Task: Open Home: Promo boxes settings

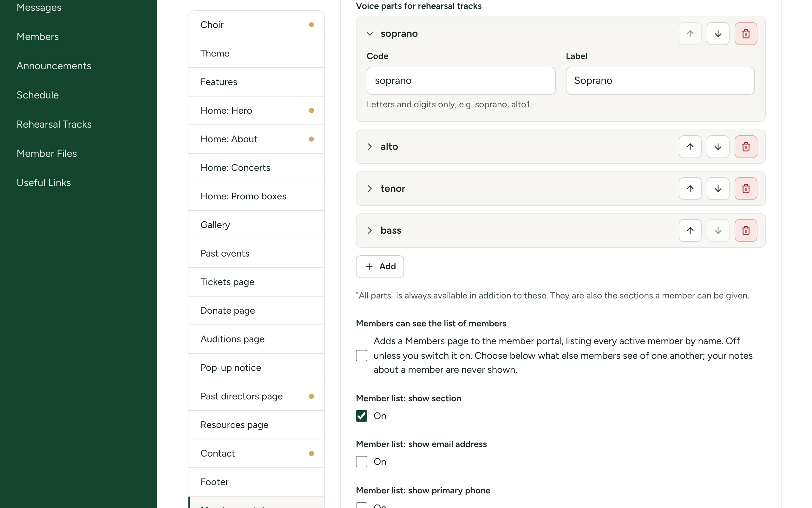Action: [x=256, y=196]
